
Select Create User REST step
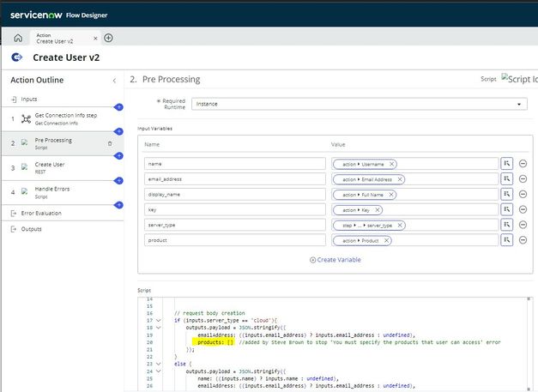[62, 168]
